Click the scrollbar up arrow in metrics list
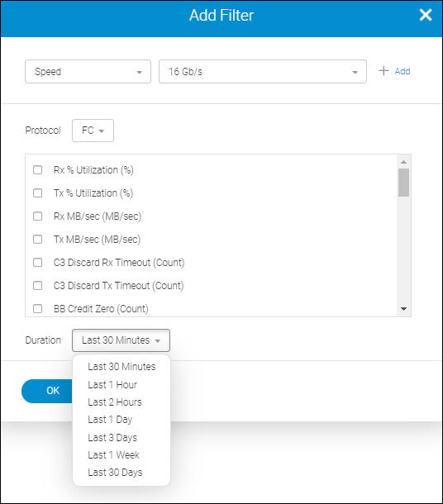Viewport: 443px width, 504px height. [x=404, y=162]
